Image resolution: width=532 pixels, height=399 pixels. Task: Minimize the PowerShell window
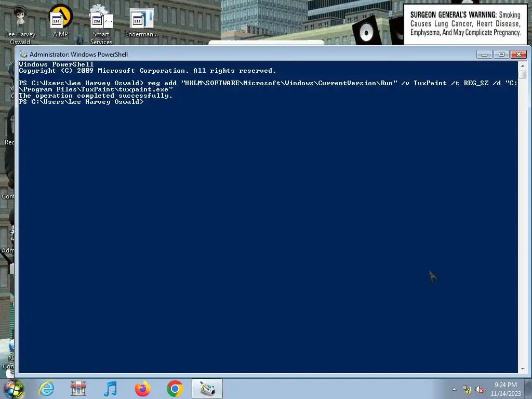[x=484, y=54]
